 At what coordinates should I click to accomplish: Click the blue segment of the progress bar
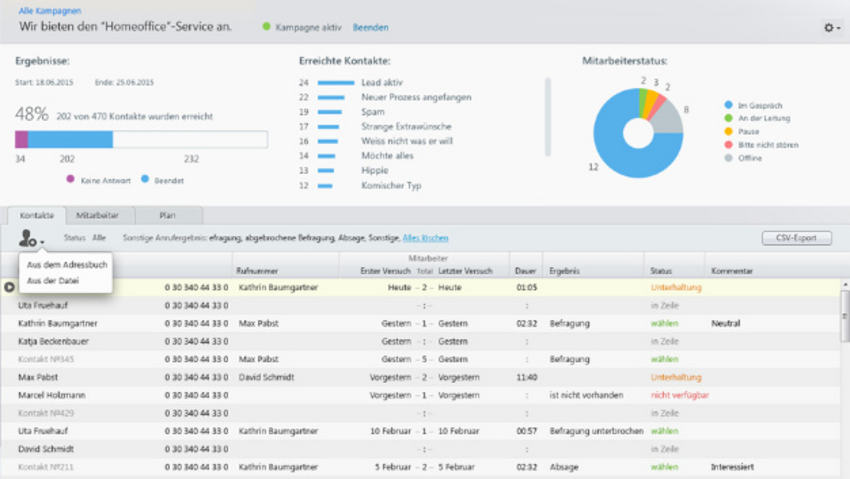pos(70,140)
